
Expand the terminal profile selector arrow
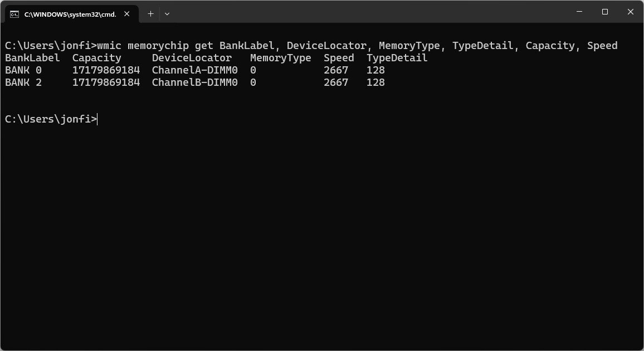tap(167, 13)
